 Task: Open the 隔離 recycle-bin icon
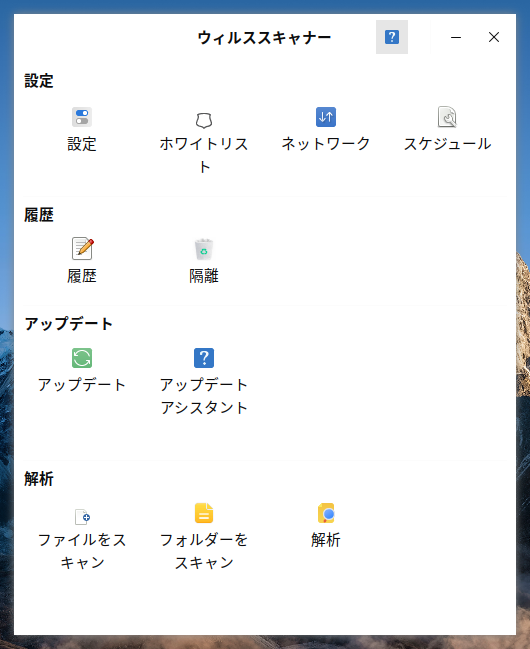click(204, 249)
